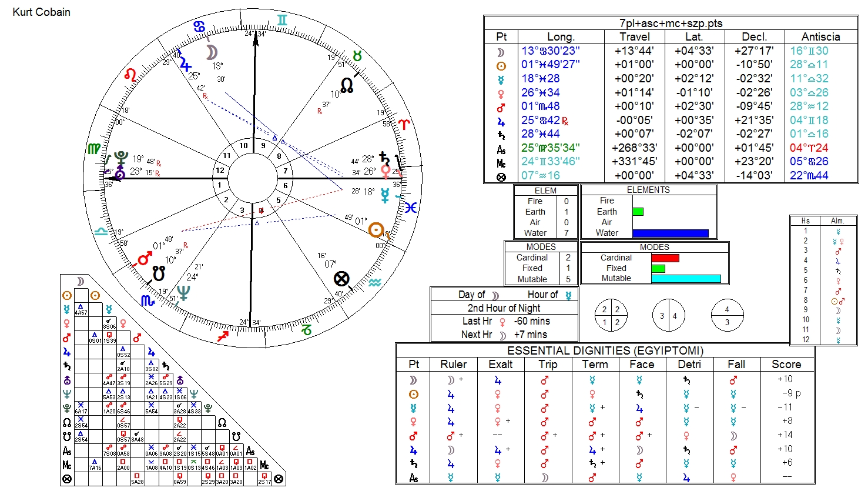Click house number 10 in the wheel center
The height and width of the screenshot is (491, 868).
(243, 146)
